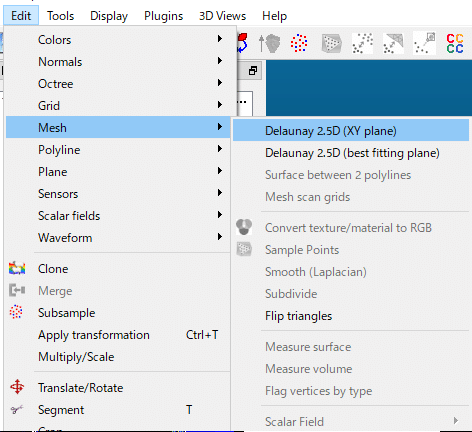
Task: Click the compute normals toolbar icon
Action: [x=270, y=43]
